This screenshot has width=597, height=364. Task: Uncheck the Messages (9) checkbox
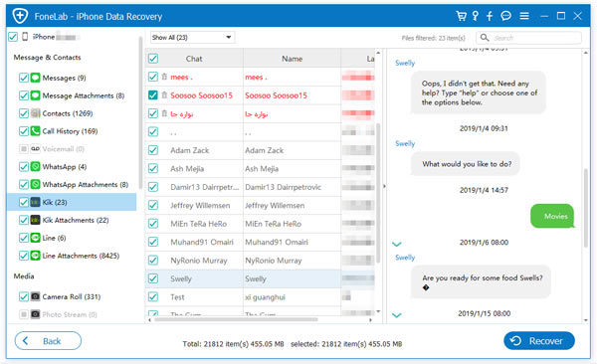point(24,78)
